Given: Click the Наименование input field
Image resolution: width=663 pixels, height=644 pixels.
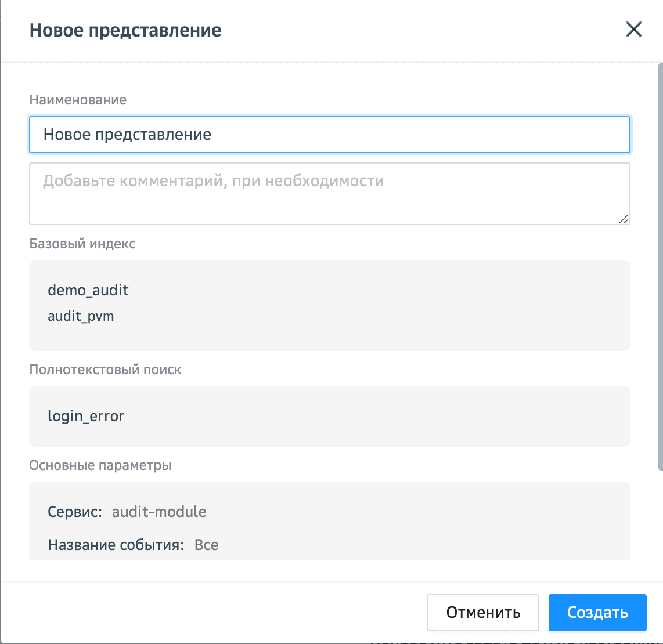Looking at the screenshot, I should click(329, 135).
